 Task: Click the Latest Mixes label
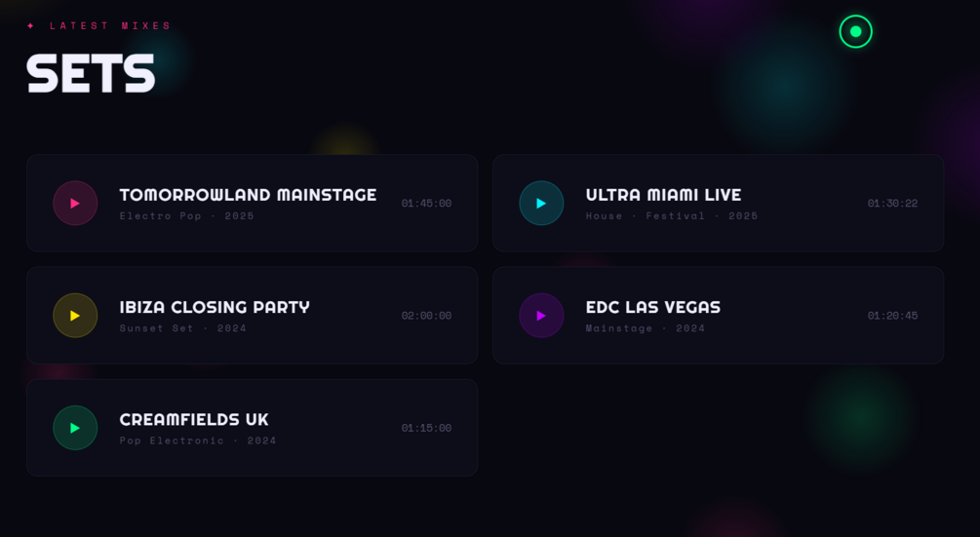(x=110, y=25)
